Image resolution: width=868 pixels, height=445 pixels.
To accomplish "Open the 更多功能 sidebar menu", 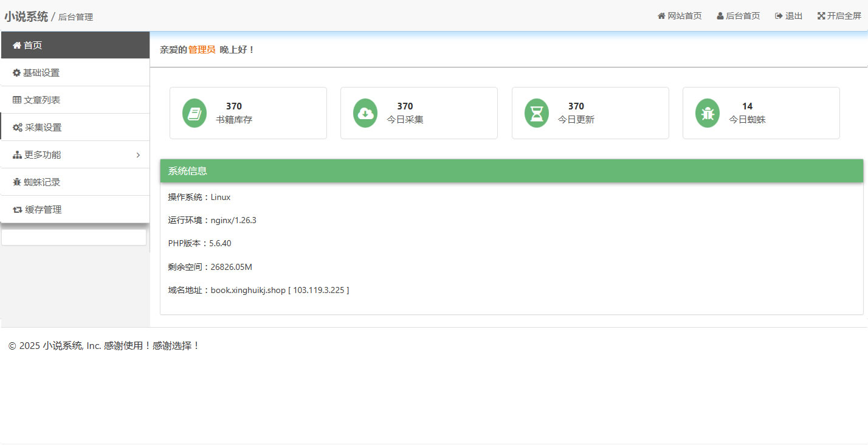I will [43, 155].
